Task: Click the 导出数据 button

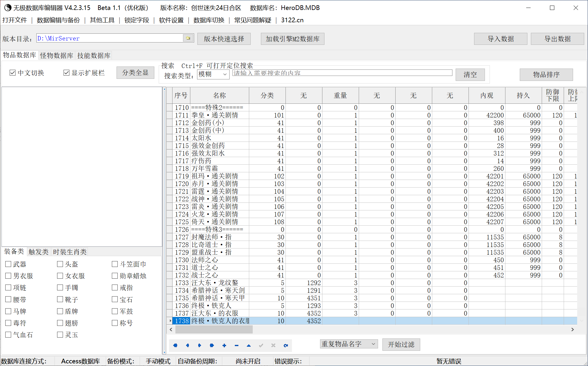Action: 558,39
